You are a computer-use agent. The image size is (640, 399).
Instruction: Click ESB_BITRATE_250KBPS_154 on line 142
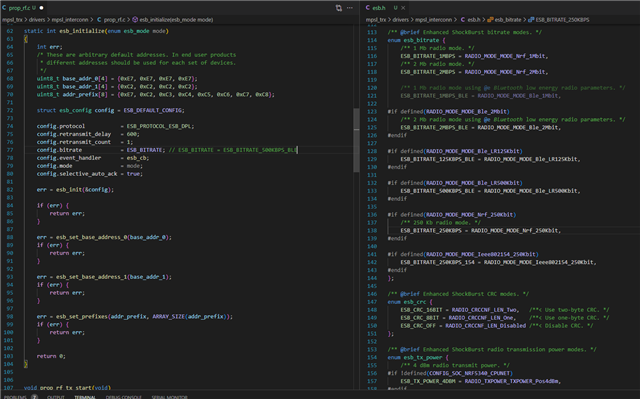click(x=437, y=262)
